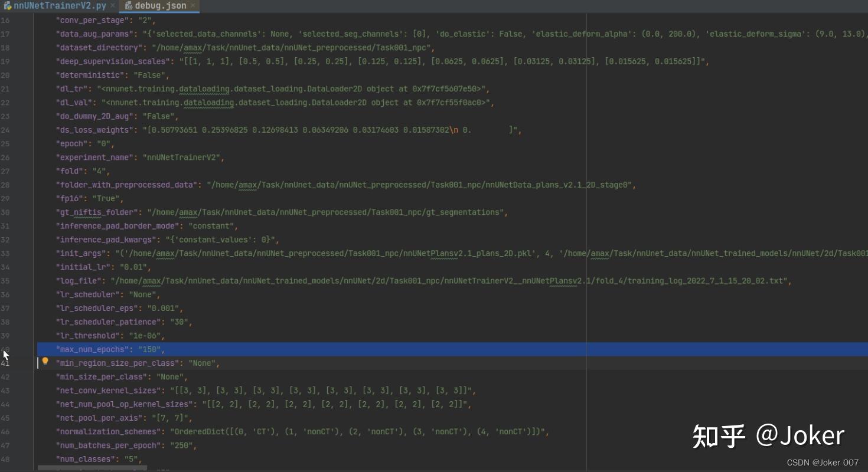Viewport: 868px width, 472px height.
Task: Click the "data_aug_params" key
Action: click(95, 34)
